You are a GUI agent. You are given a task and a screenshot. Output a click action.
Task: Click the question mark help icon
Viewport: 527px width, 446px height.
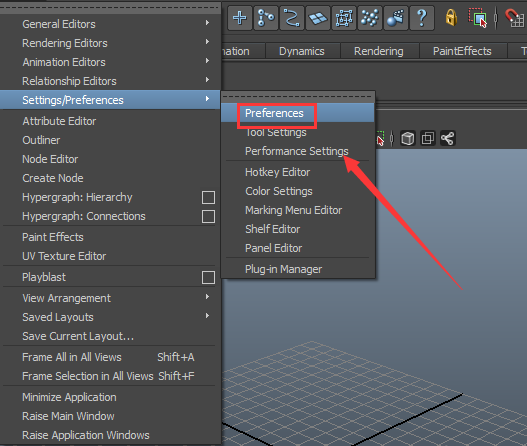pos(422,17)
